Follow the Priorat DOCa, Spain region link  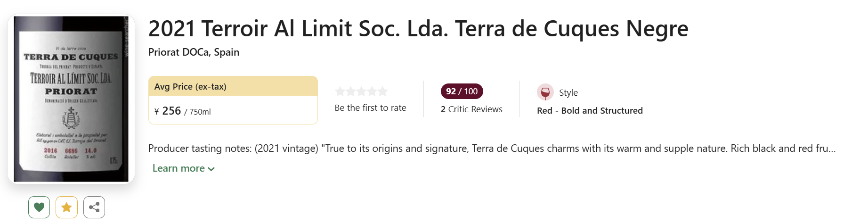pos(194,52)
